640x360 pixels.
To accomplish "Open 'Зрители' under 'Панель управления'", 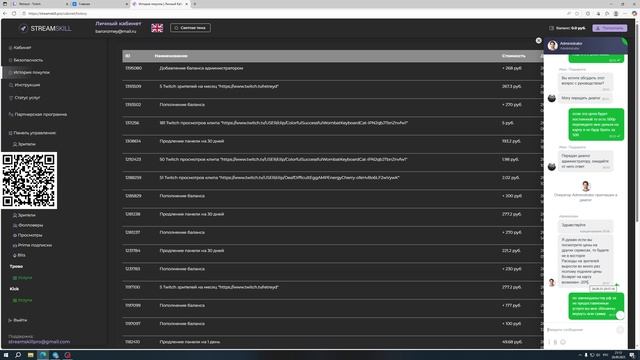I will (27, 144).
